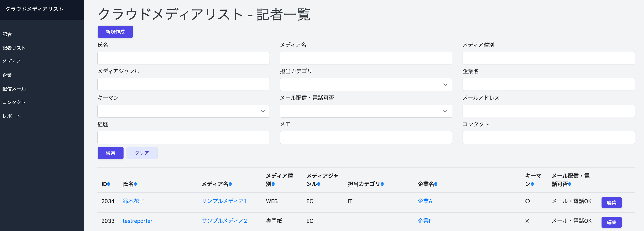Navigate to メディア in sidebar
Screen dimensions: 644x231
coord(11,61)
